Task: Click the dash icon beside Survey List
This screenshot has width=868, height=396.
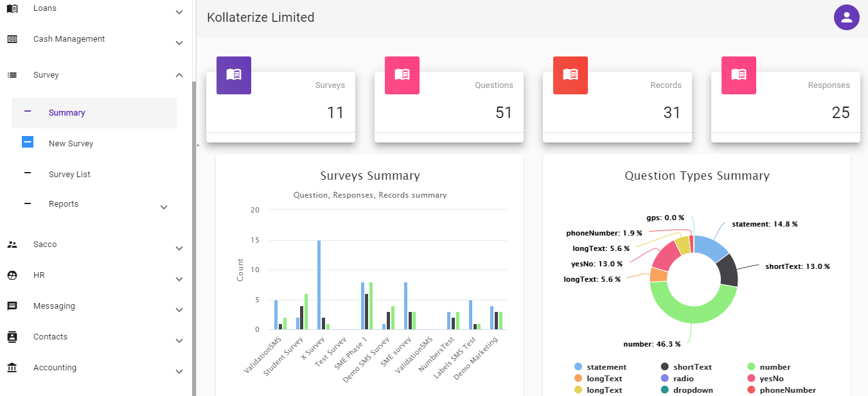Action: [x=28, y=173]
